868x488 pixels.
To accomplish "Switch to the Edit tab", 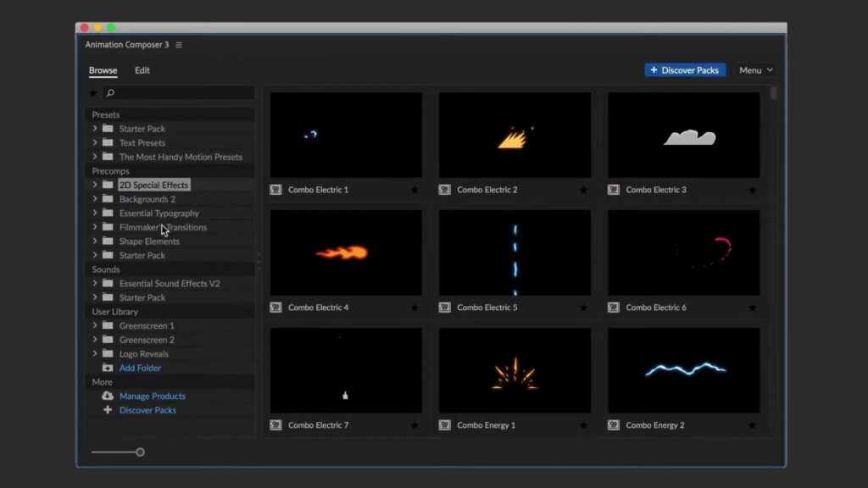I will tap(142, 70).
